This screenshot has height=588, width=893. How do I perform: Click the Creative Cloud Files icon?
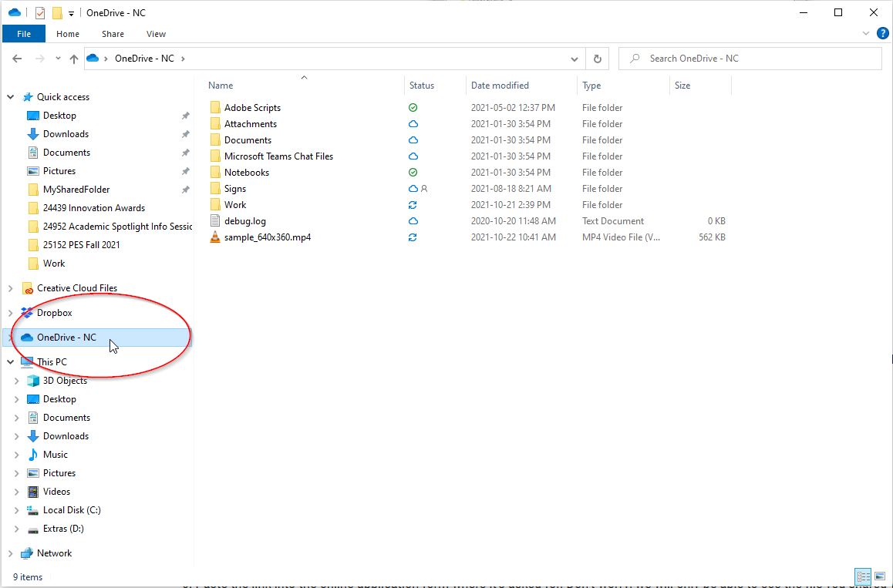(27, 288)
